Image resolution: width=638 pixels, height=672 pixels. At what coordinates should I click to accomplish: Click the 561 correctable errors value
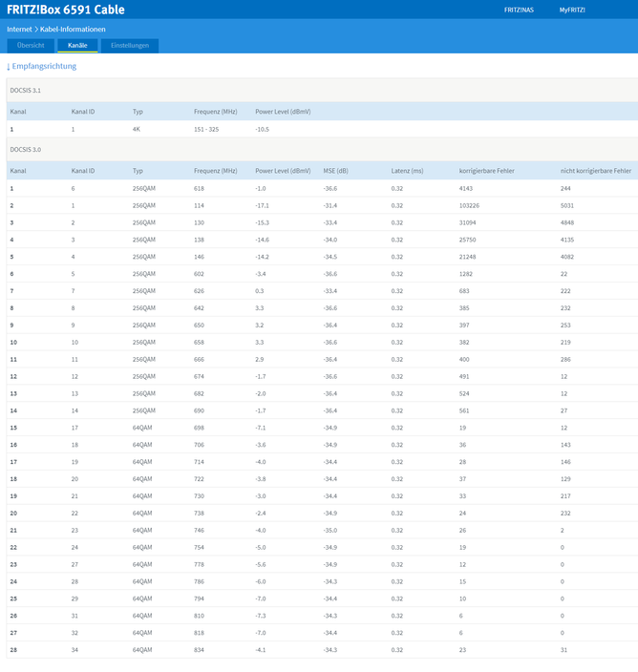[x=464, y=410]
